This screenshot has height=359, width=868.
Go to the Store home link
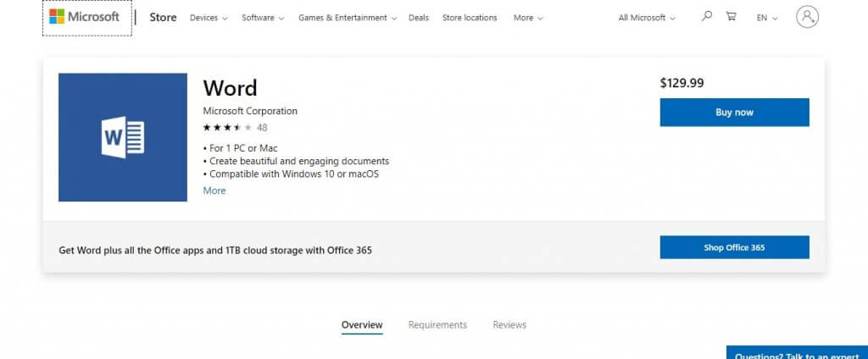point(163,17)
